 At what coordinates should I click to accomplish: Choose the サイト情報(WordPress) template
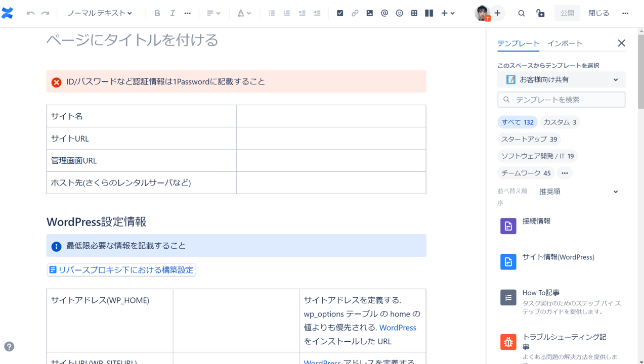(x=562, y=261)
